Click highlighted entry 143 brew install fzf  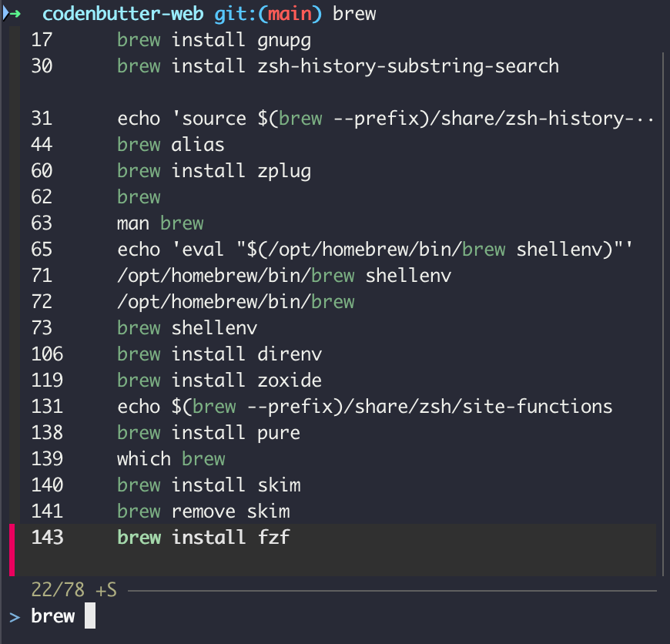203,538
